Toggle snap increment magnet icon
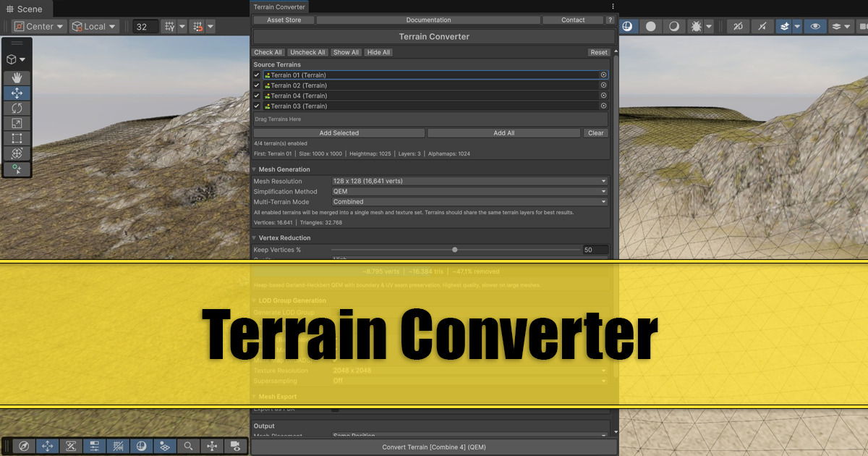The height and width of the screenshot is (456, 868). point(197,26)
